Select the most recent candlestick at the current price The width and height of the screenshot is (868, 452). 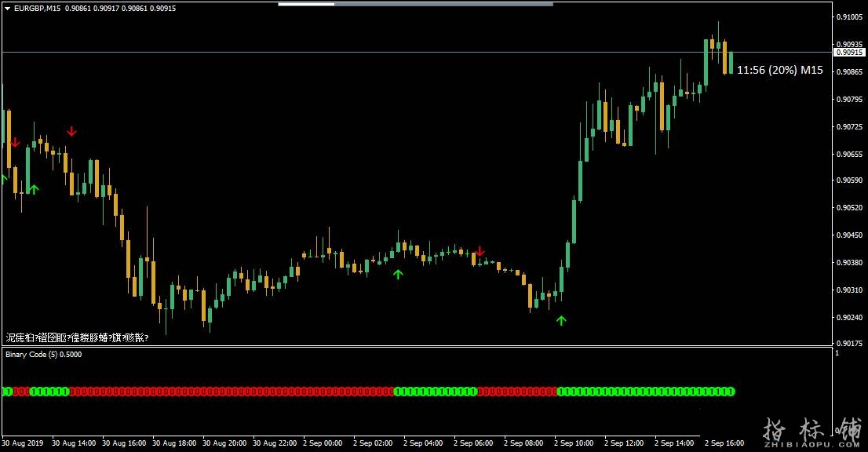(x=731, y=62)
